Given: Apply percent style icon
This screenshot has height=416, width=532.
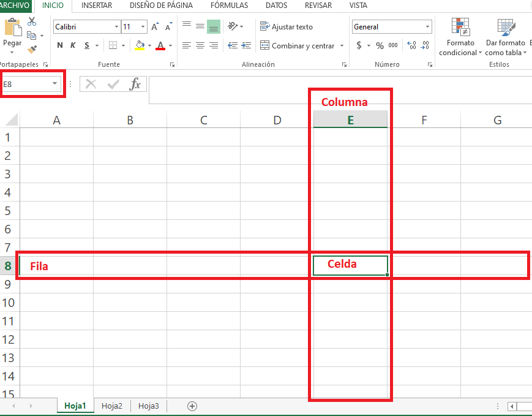Looking at the screenshot, I should pos(380,45).
